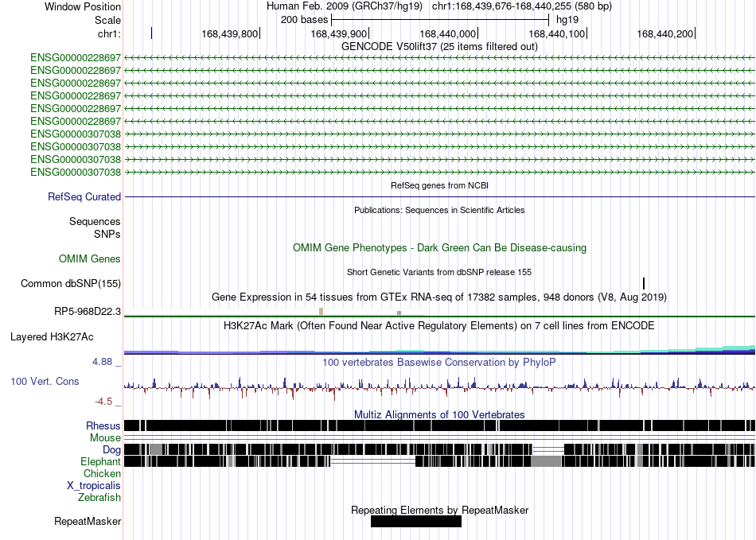
Task: Click the "Scale" label
Action: [x=107, y=20]
